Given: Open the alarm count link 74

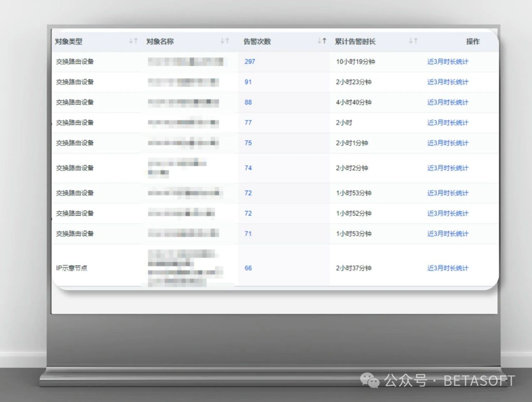Looking at the screenshot, I should 248,168.
